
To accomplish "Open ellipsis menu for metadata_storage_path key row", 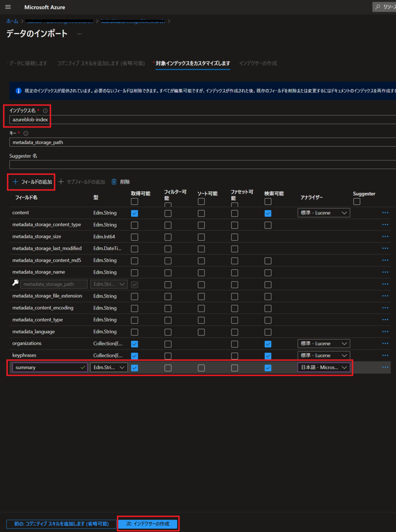I will point(385,284).
